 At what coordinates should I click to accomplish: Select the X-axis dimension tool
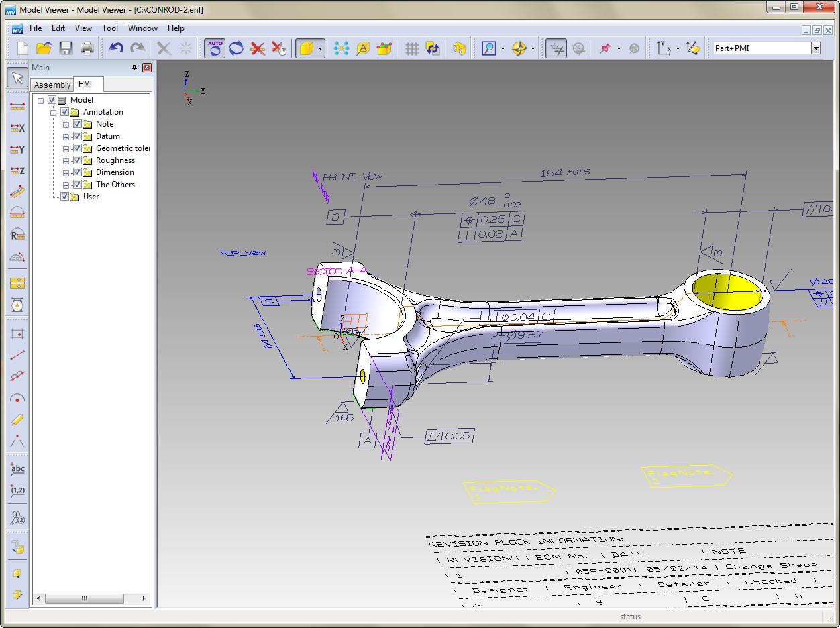click(17, 127)
